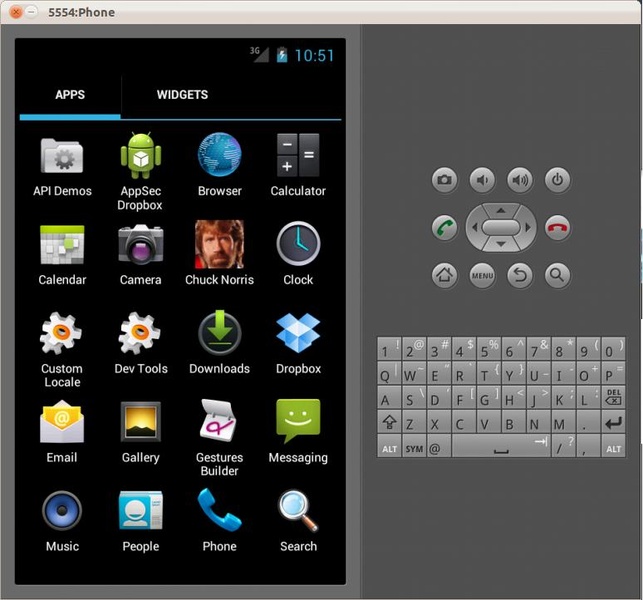Screen dimensions: 643x600
Task: Click the P key on emulator keyboard
Action: 613,373
